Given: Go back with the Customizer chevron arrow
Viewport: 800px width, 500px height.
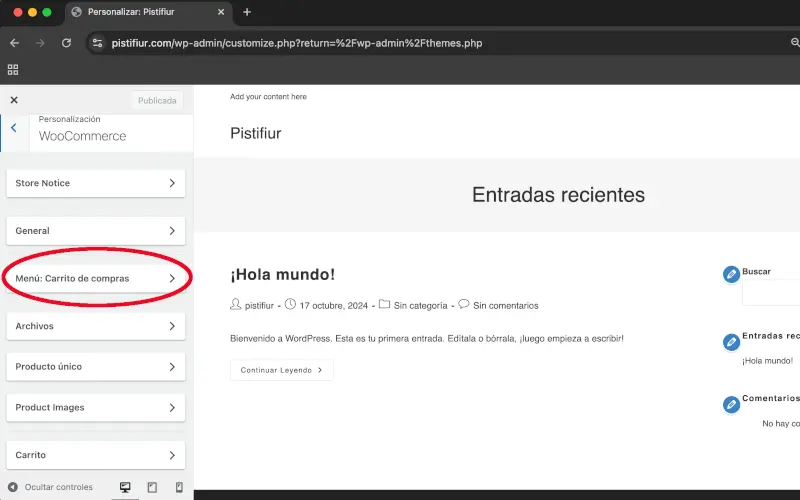Looking at the screenshot, I should pyautogui.click(x=14, y=128).
